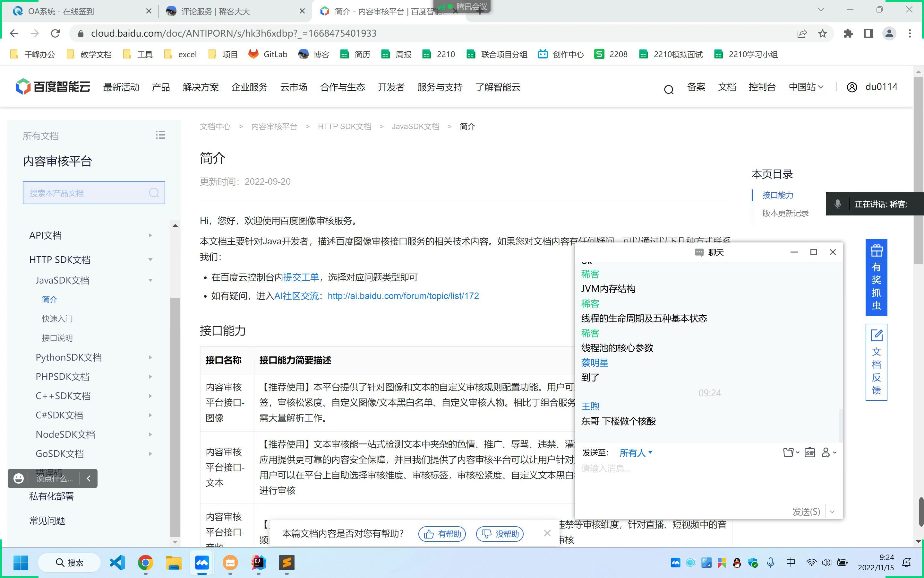Open the 2210模拟面试 bookmark
Image resolution: width=924 pixels, height=578 pixels.
pos(671,54)
